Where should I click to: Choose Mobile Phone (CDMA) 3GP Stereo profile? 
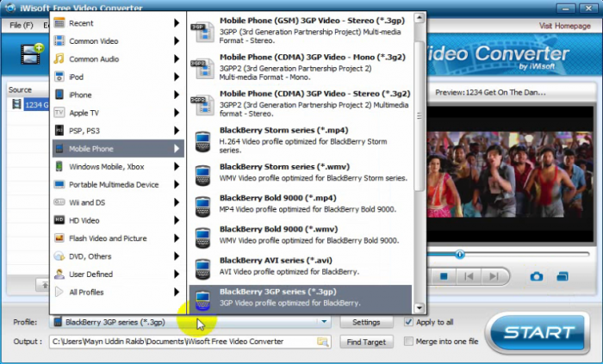coord(301,104)
